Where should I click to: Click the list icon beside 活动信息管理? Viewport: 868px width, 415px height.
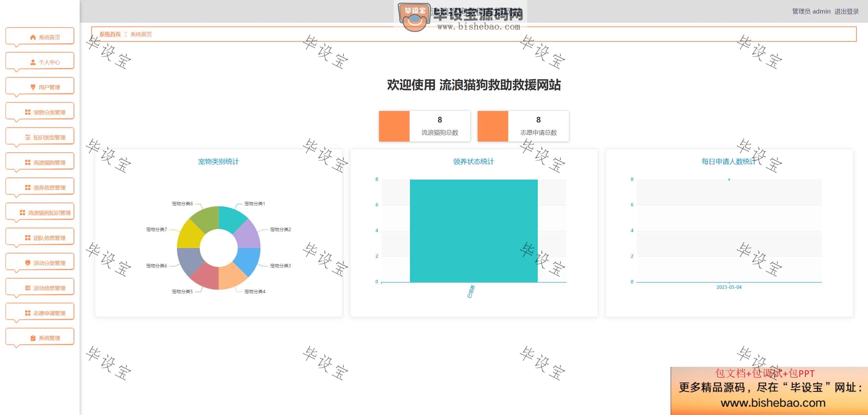click(x=28, y=288)
